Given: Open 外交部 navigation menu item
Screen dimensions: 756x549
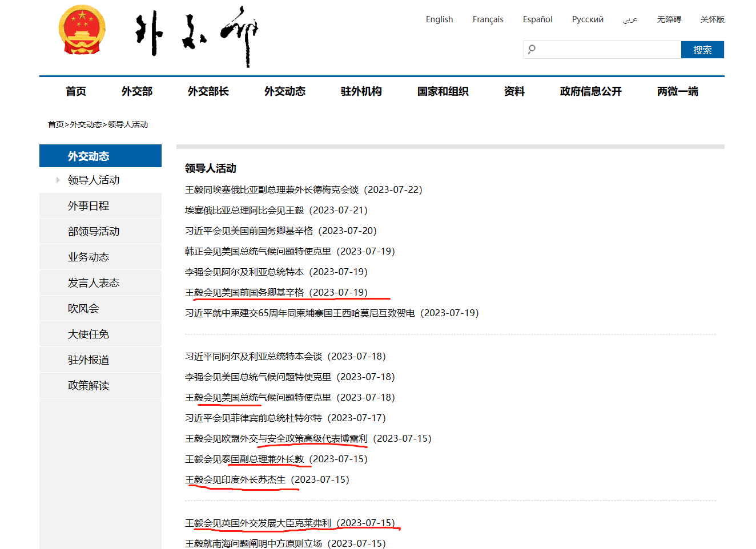Looking at the screenshot, I should pos(137,91).
